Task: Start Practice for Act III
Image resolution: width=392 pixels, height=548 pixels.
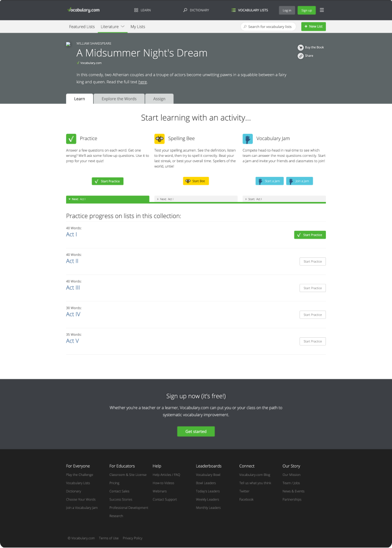Action: coord(313,288)
